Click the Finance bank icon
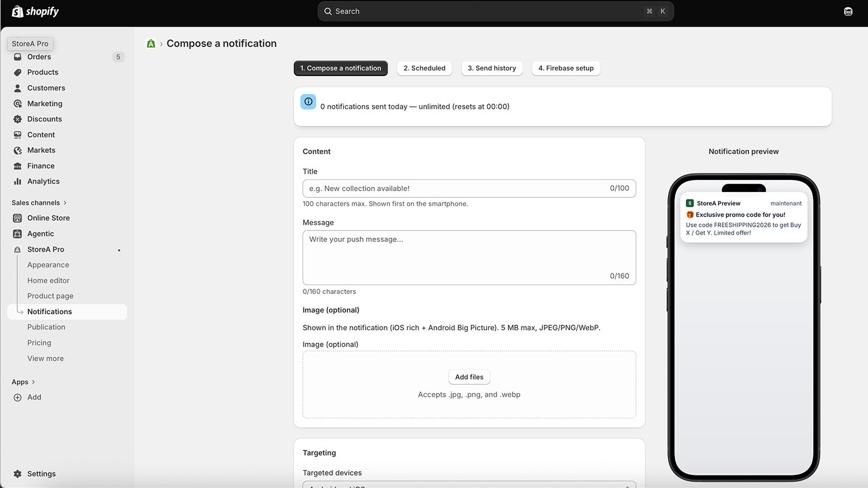Viewport: 868px width, 488px height. coord(17,166)
